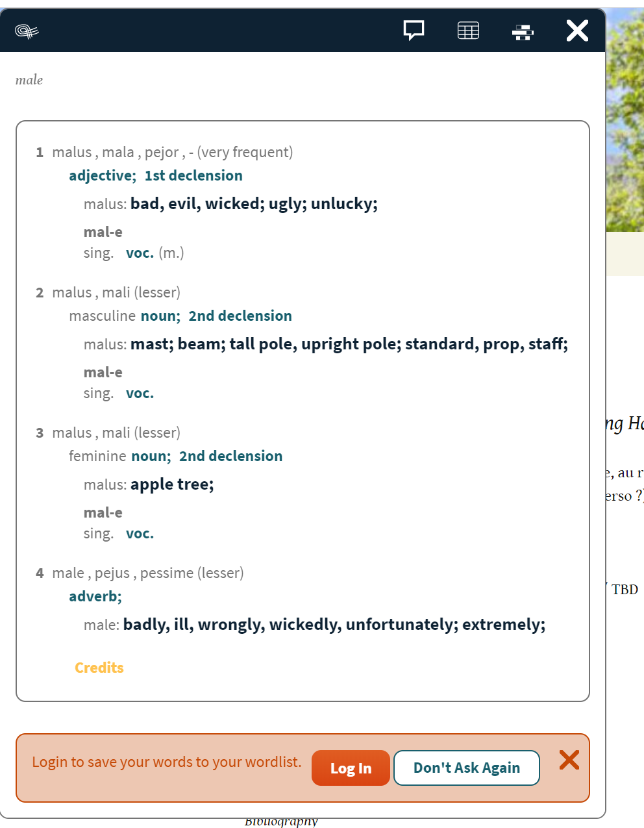
Task: Select the word structure icon in the top bar
Action: click(523, 30)
